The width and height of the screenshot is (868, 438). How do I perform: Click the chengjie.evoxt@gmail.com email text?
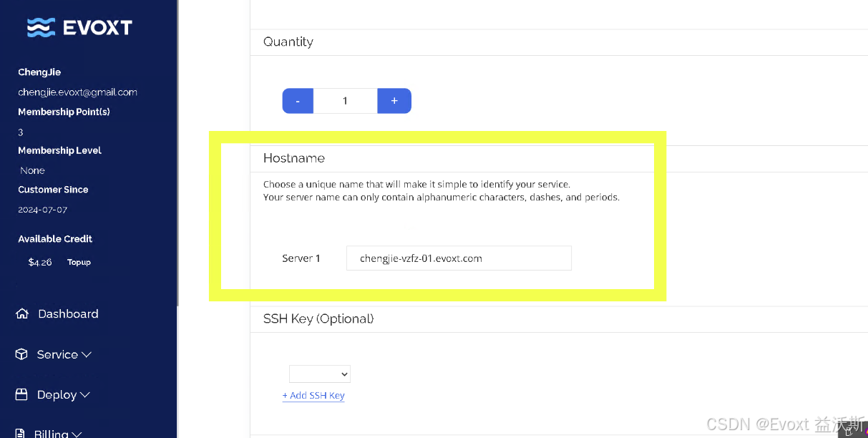(77, 92)
